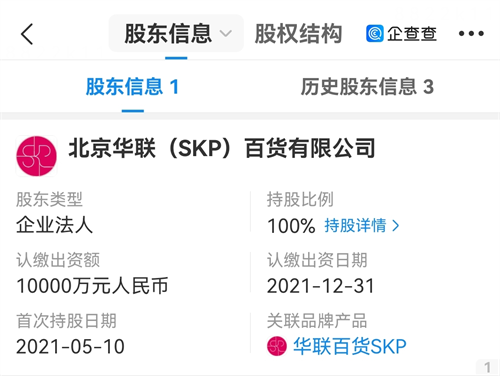The image size is (500, 376).
Task: Tap the 企查查 brand name text
Action: 412,34
